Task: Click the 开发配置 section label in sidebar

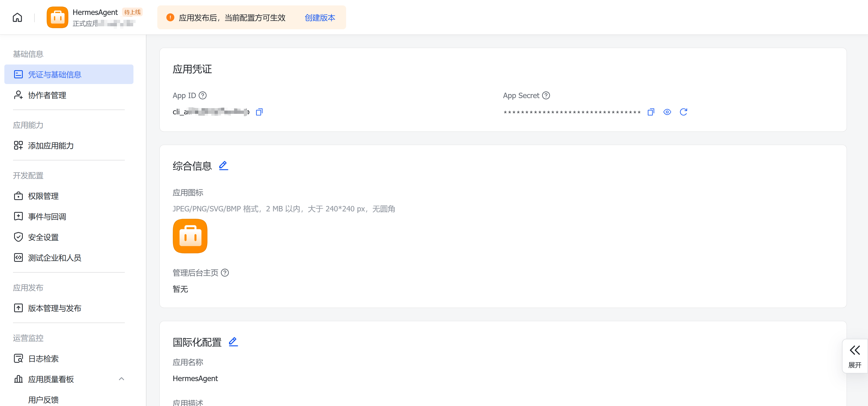Action: [28, 175]
